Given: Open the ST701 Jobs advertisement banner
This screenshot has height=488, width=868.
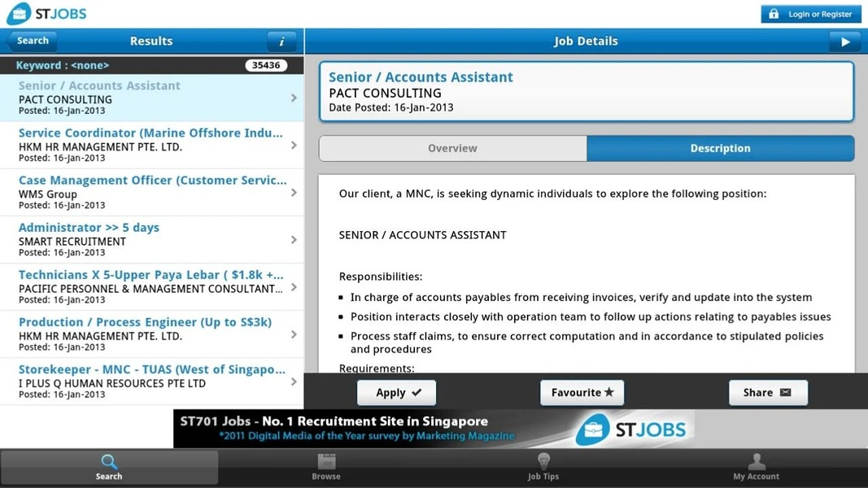Looking at the screenshot, I should pos(434,429).
